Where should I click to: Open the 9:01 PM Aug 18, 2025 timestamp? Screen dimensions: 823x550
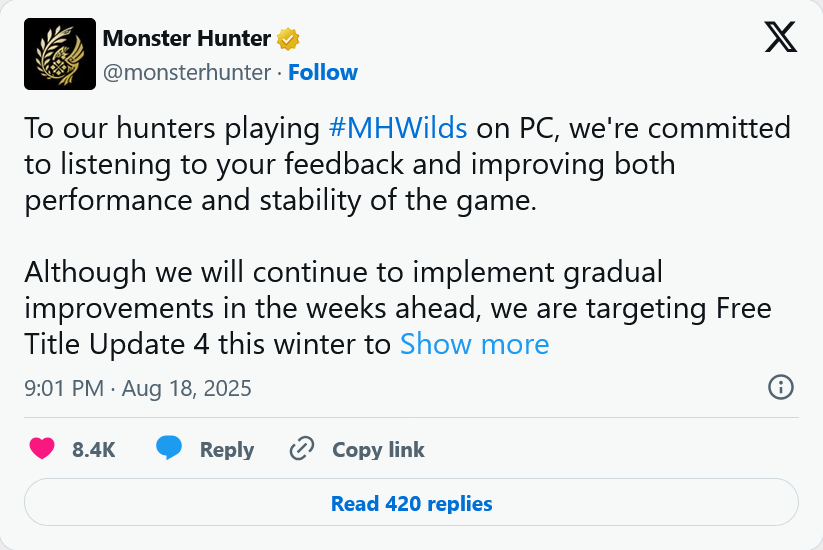[138, 388]
